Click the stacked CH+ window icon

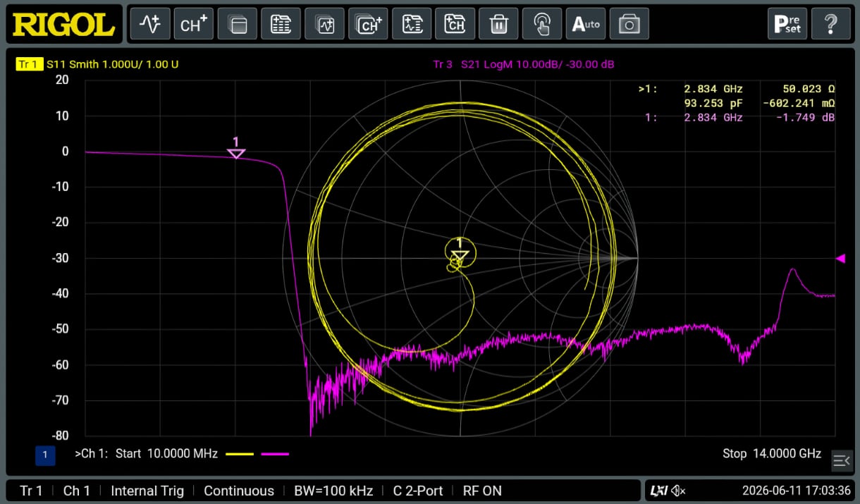368,25
